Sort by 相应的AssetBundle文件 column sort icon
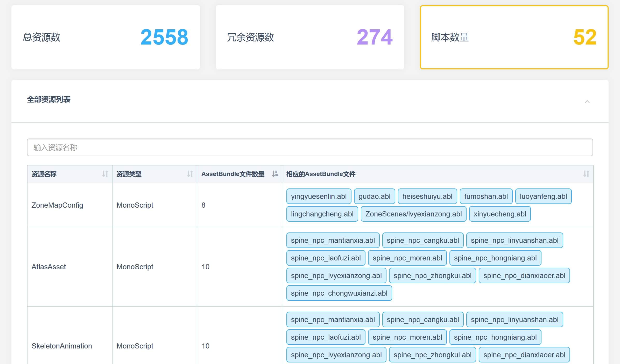 click(x=586, y=174)
